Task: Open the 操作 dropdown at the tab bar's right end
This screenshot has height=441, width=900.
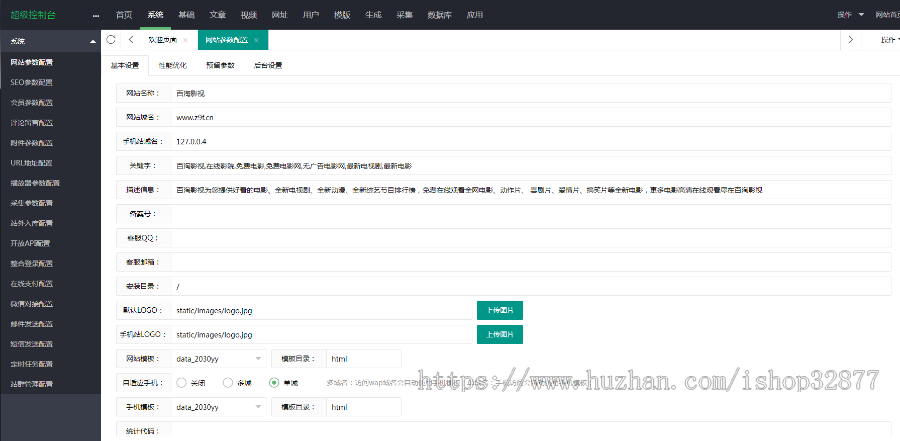Action: (890, 40)
